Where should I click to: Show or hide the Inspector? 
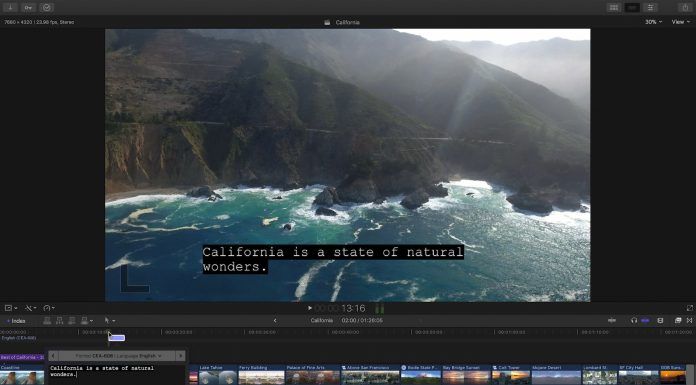650,8
